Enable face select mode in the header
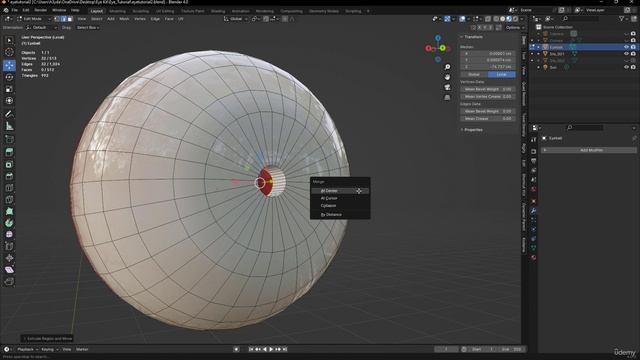Image resolution: width=640 pixels, height=360 pixels. pyautogui.click(x=70, y=19)
